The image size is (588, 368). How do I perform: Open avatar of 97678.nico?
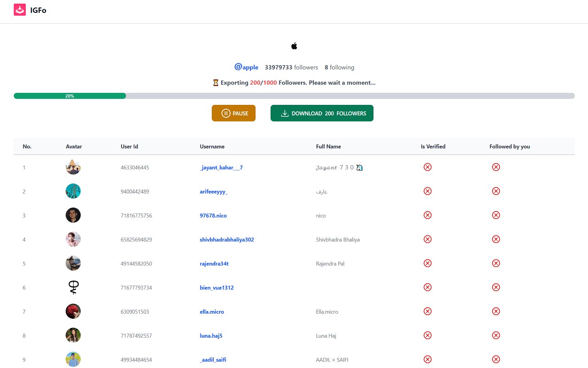[x=73, y=215]
